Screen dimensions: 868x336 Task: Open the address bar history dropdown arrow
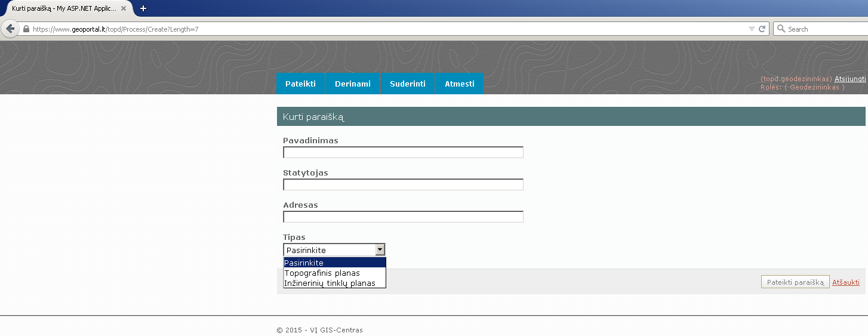coord(752,29)
